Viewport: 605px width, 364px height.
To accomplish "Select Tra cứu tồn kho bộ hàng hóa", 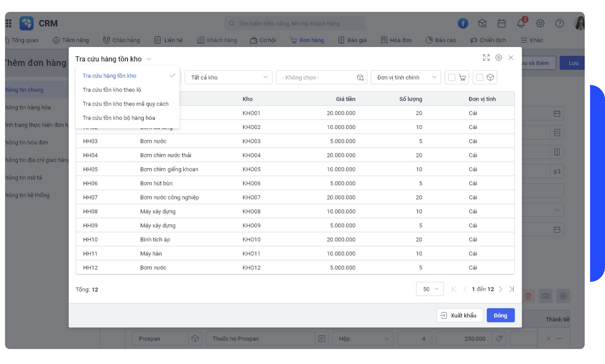I will [128, 118].
